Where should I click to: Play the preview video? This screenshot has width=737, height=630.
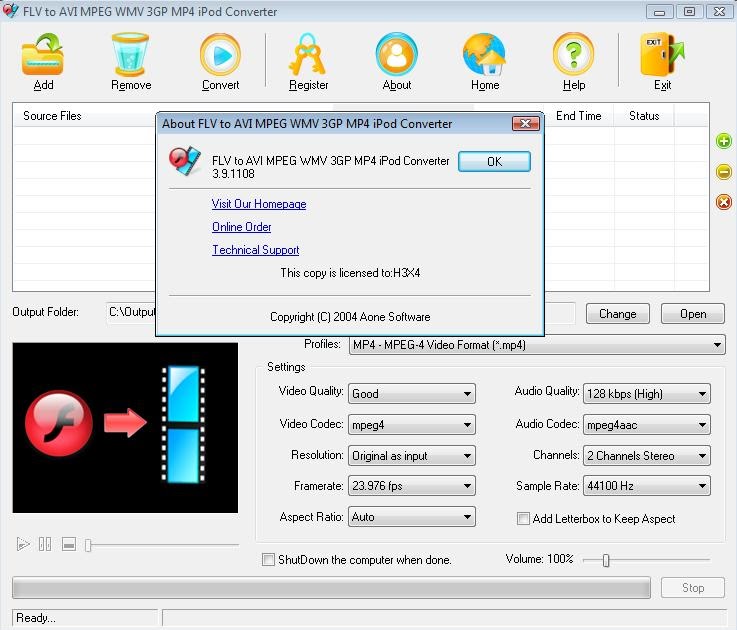pos(23,544)
